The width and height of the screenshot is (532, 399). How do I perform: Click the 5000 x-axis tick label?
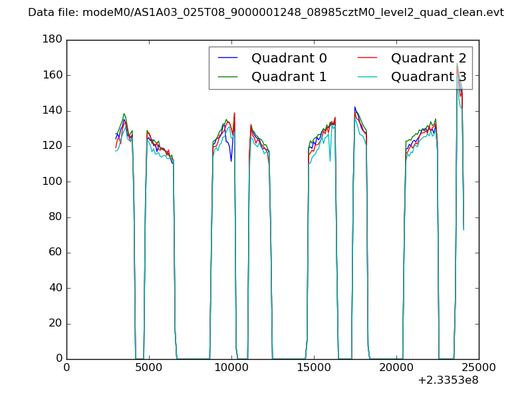[149, 368]
